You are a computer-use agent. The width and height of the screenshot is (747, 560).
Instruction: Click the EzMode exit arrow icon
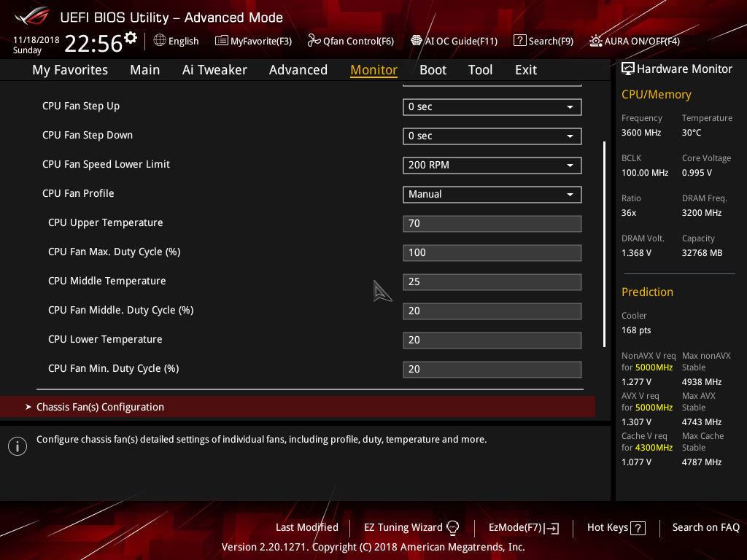551,528
